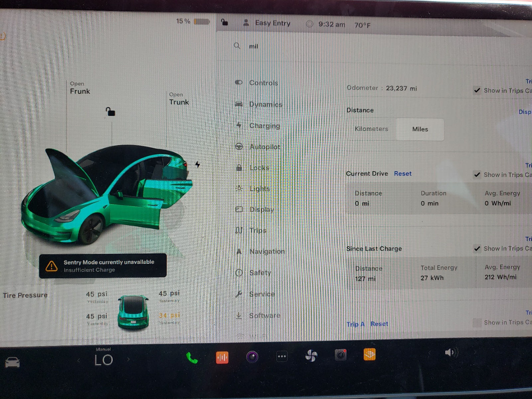Screen dimensions: 532x399
Task: Open the Safety menu
Action: click(x=253, y=273)
